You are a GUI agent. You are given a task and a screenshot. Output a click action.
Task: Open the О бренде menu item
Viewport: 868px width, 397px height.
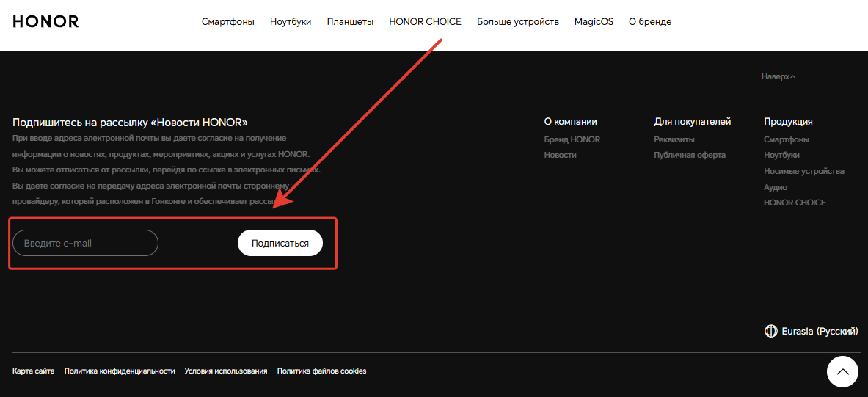pyautogui.click(x=650, y=22)
